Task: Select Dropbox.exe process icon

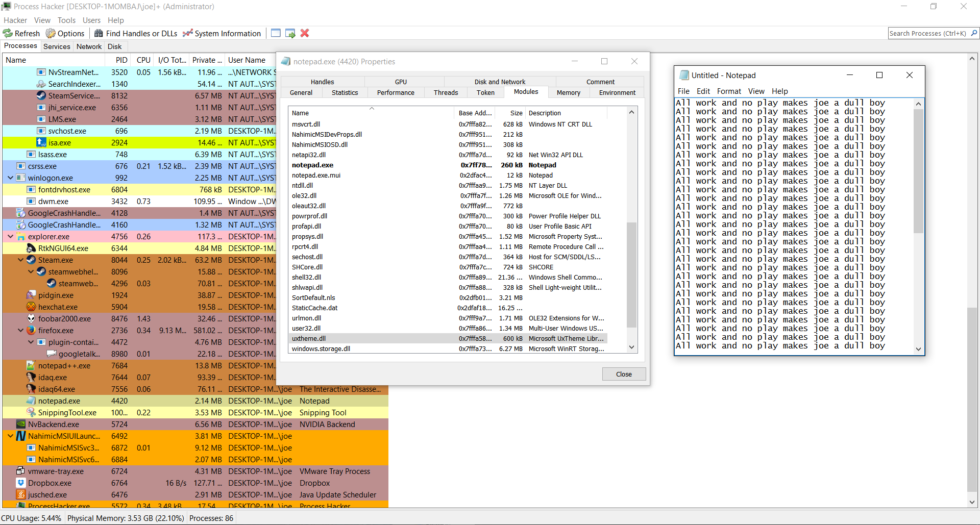Action: click(21, 483)
